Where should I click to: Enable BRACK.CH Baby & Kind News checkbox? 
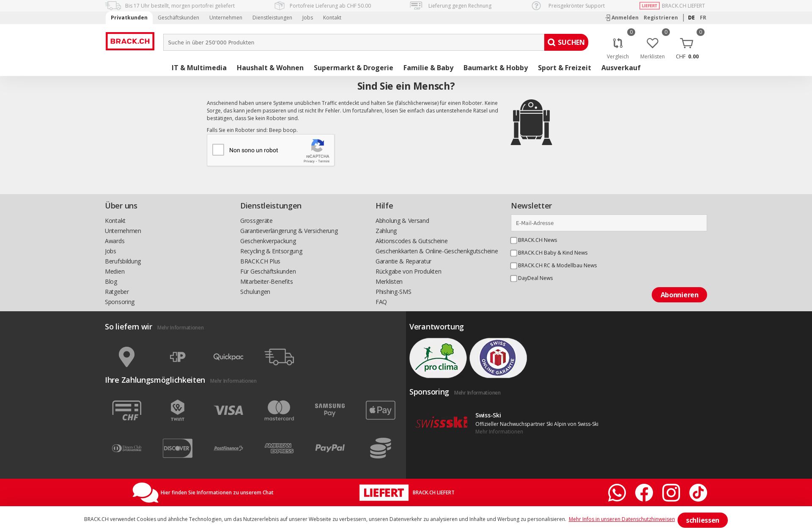514,253
